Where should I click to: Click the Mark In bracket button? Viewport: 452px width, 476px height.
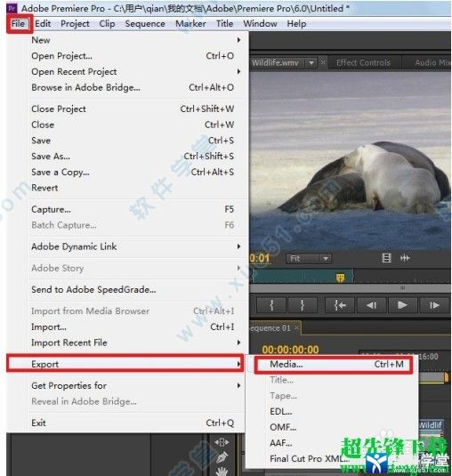pyautogui.click(x=271, y=305)
